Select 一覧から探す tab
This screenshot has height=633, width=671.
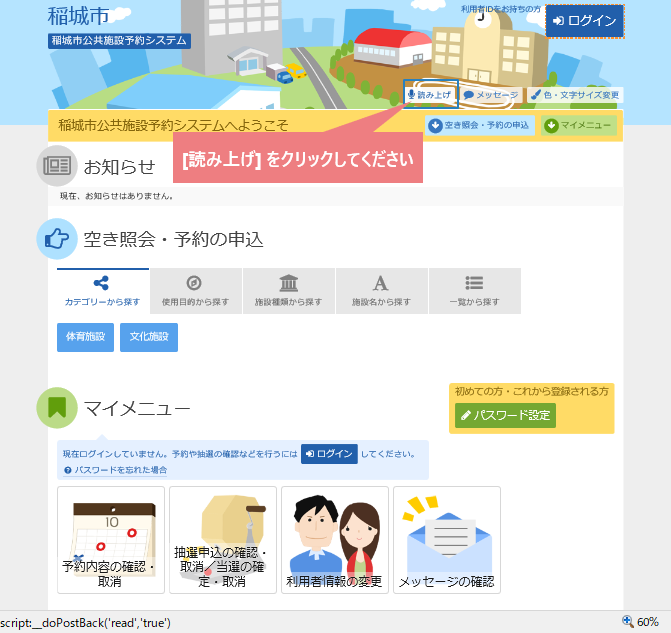tap(475, 291)
